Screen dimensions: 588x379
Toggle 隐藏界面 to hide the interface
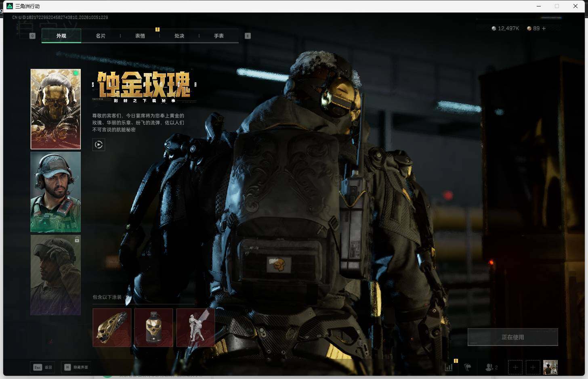76,367
